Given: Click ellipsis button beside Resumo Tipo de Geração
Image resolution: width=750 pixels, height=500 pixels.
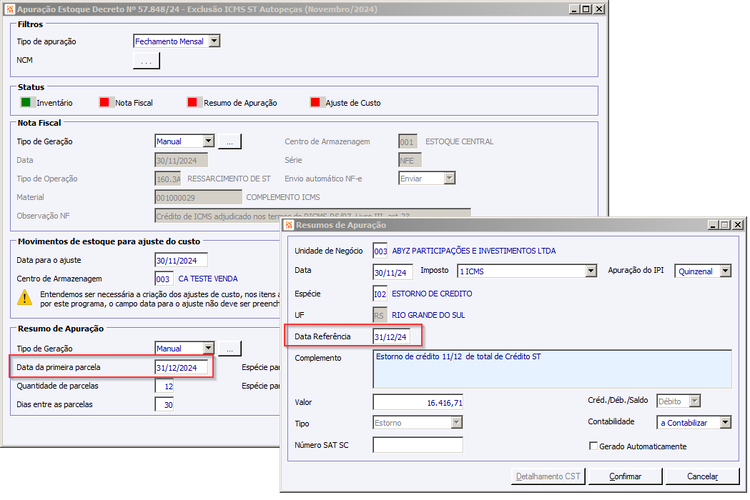Looking at the screenshot, I should point(230,349).
